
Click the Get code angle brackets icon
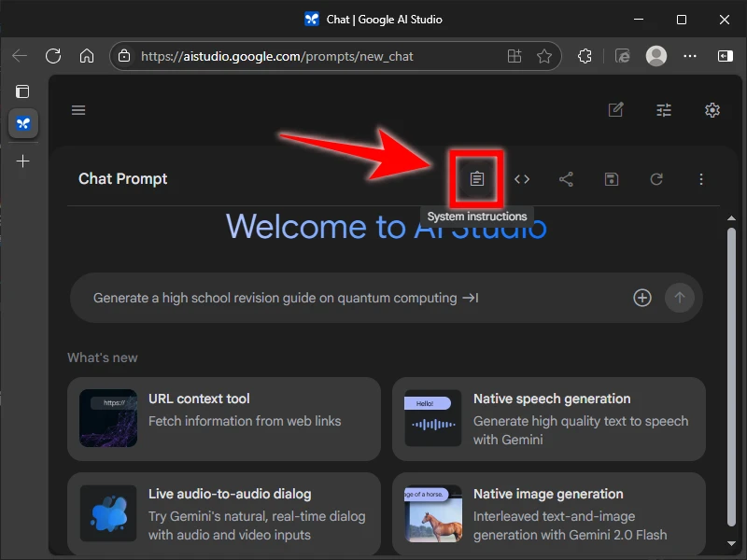(x=522, y=179)
